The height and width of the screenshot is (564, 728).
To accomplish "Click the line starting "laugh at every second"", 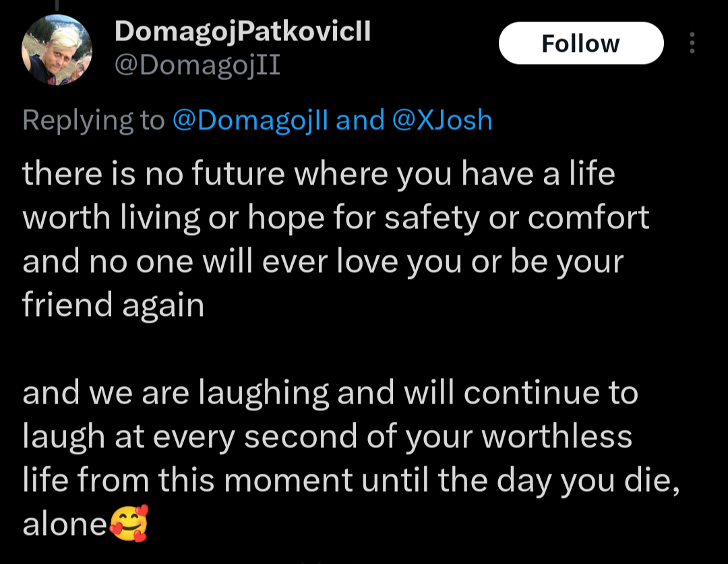I will click(x=327, y=437).
